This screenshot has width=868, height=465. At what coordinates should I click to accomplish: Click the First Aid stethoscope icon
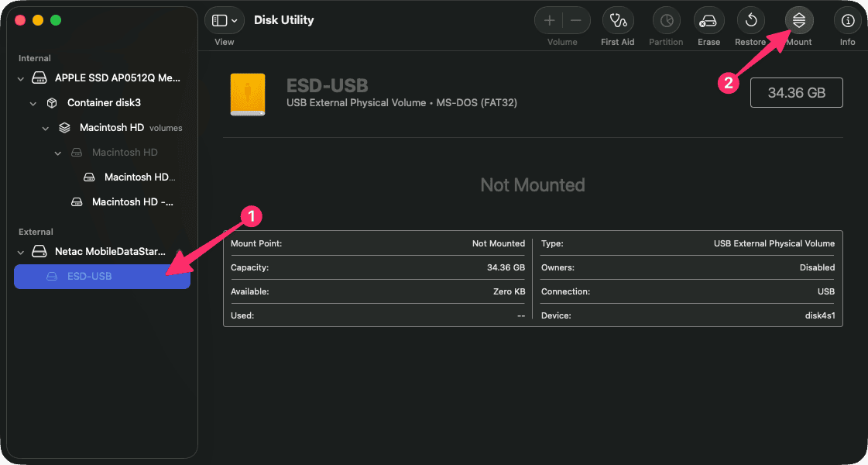[618, 20]
